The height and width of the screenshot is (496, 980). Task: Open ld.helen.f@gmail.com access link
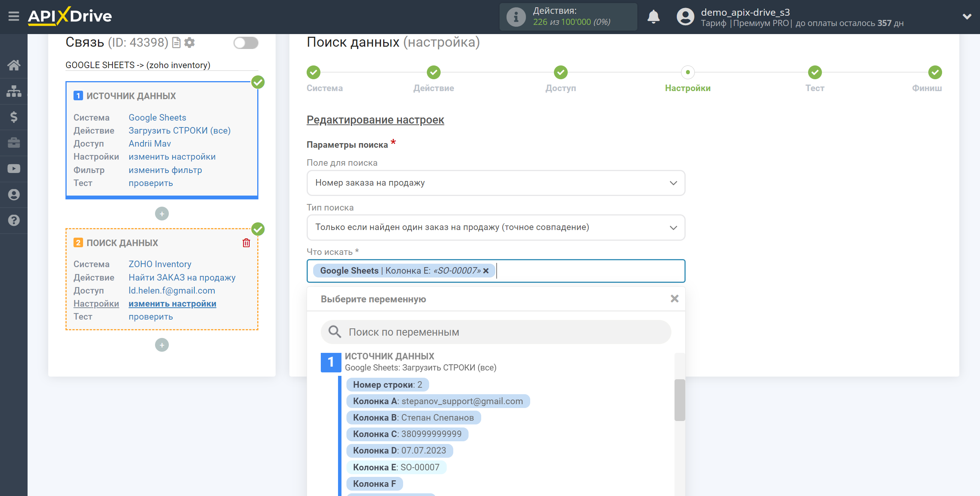click(172, 290)
